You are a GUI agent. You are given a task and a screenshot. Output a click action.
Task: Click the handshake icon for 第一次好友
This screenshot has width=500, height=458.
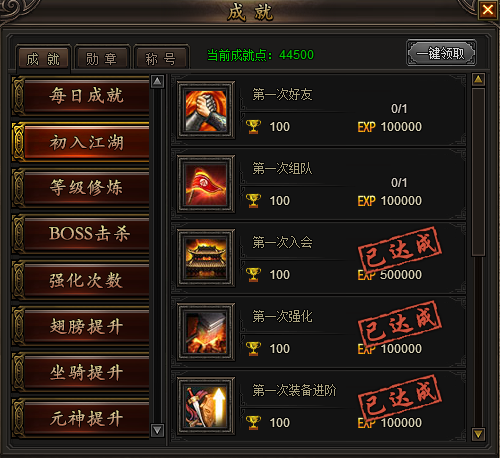(206, 110)
